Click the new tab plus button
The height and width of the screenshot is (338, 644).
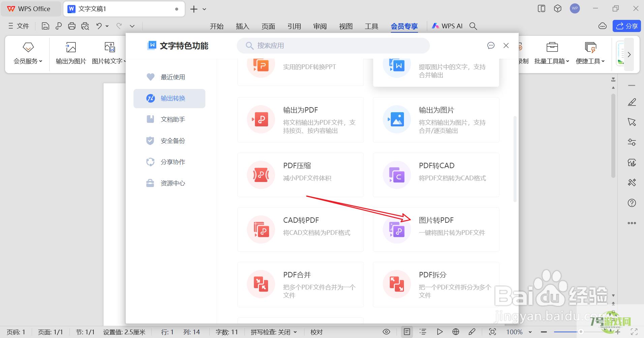[x=194, y=9]
